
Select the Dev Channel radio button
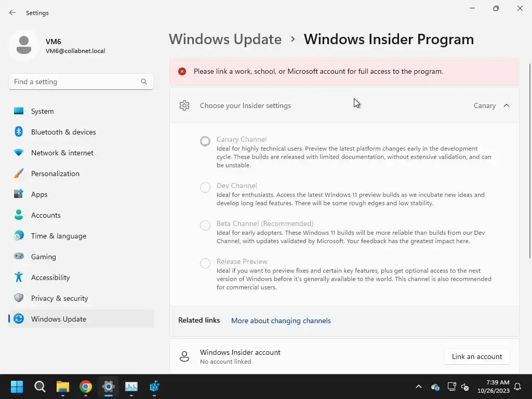coord(205,187)
